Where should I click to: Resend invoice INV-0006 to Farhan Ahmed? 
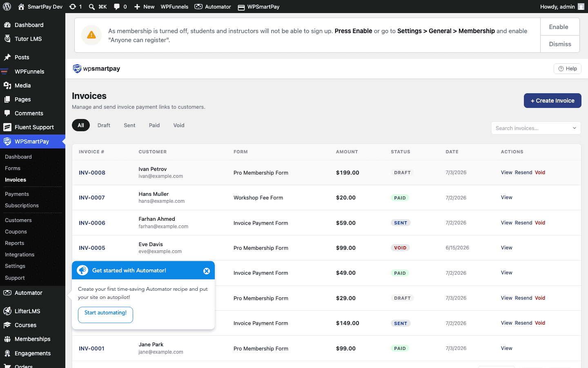(523, 223)
